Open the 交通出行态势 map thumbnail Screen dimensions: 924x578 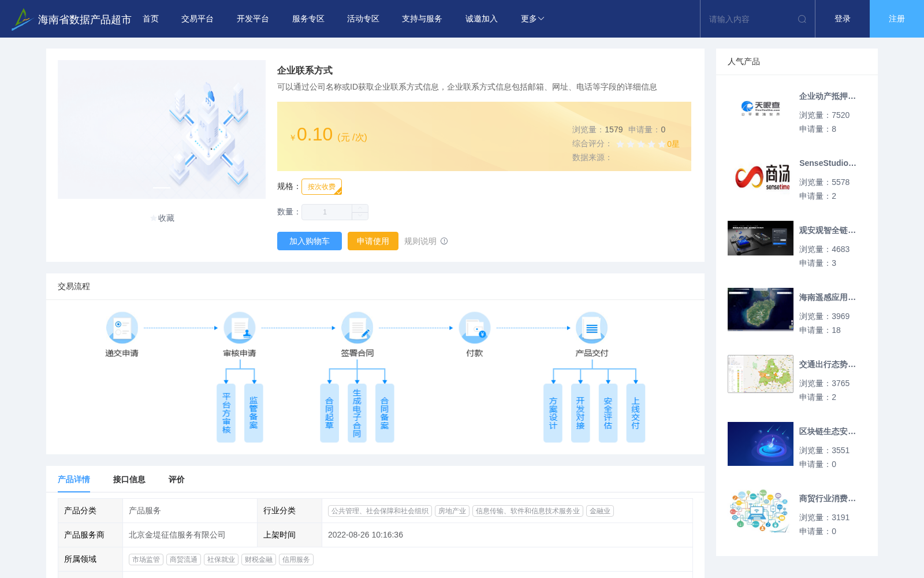[x=761, y=374]
